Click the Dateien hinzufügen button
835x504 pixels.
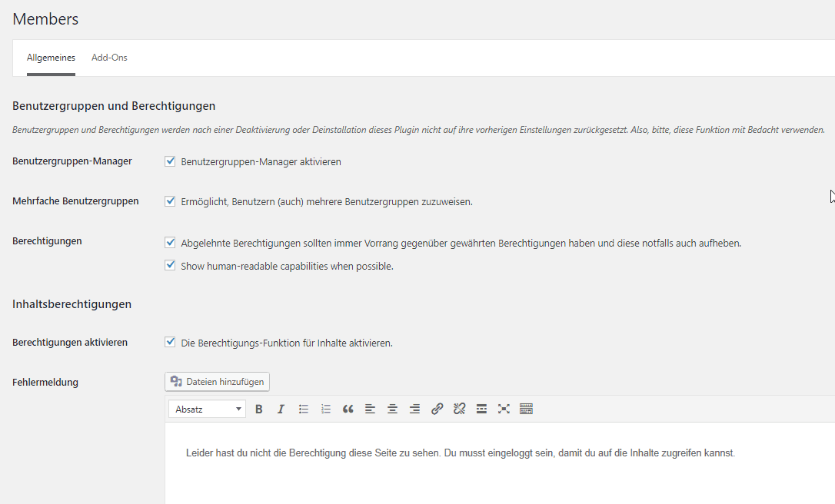click(217, 381)
